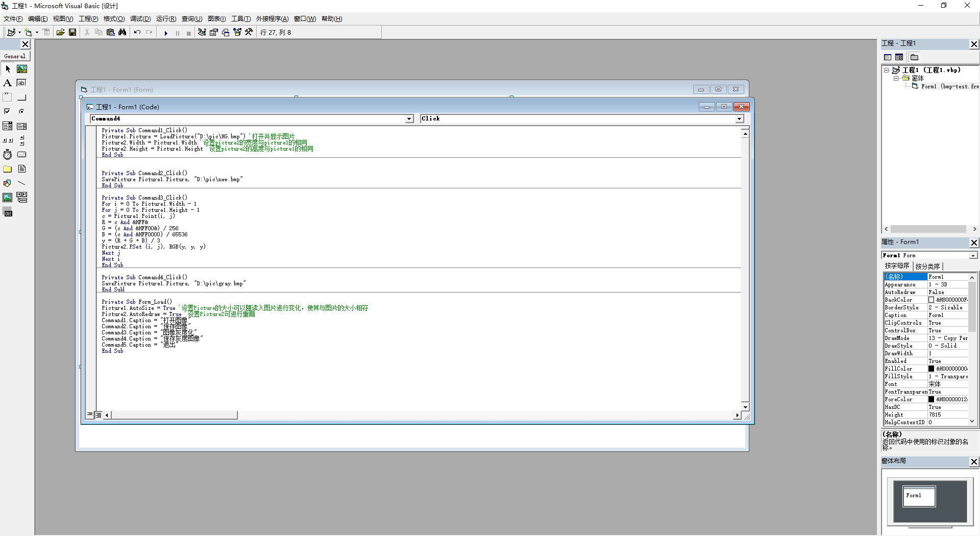Open Form Layout Window from toolbar
980x536 pixels.
(x=226, y=32)
